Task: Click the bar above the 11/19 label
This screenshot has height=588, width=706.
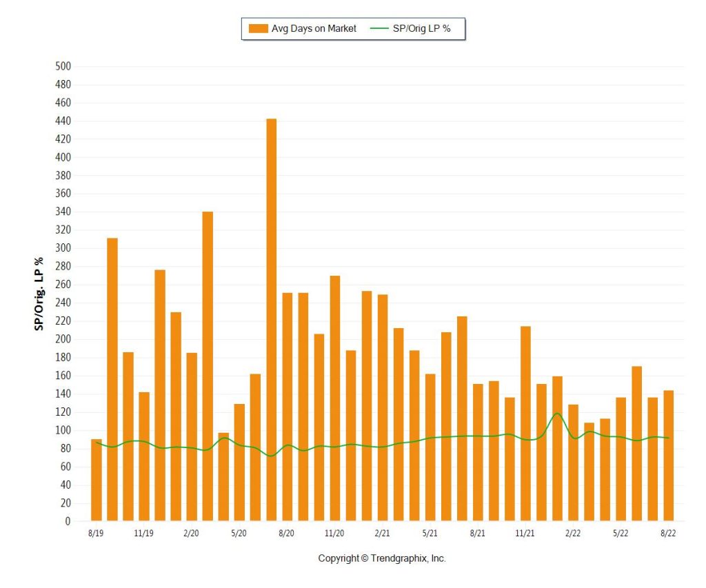Action: tap(144, 456)
